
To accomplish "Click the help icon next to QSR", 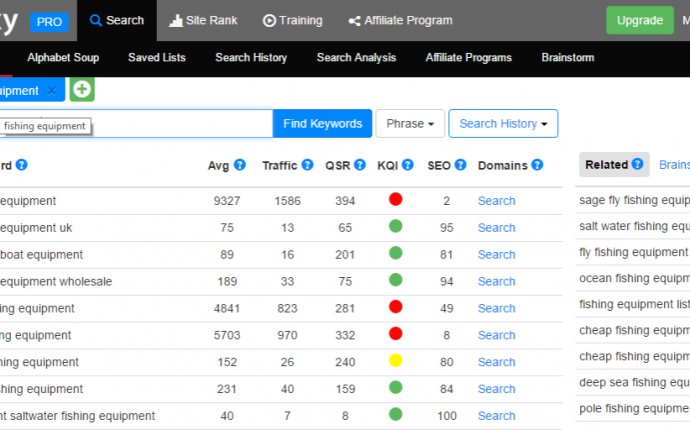I will [x=360, y=165].
